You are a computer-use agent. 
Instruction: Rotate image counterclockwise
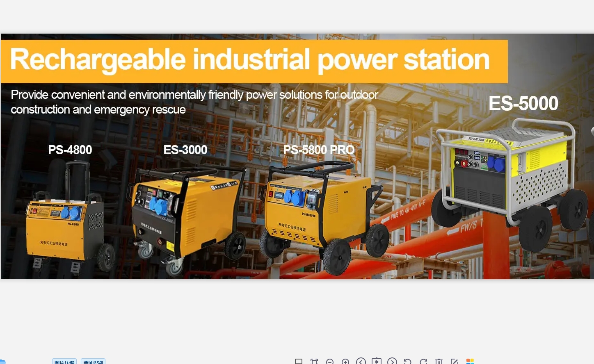click(408, 362)
